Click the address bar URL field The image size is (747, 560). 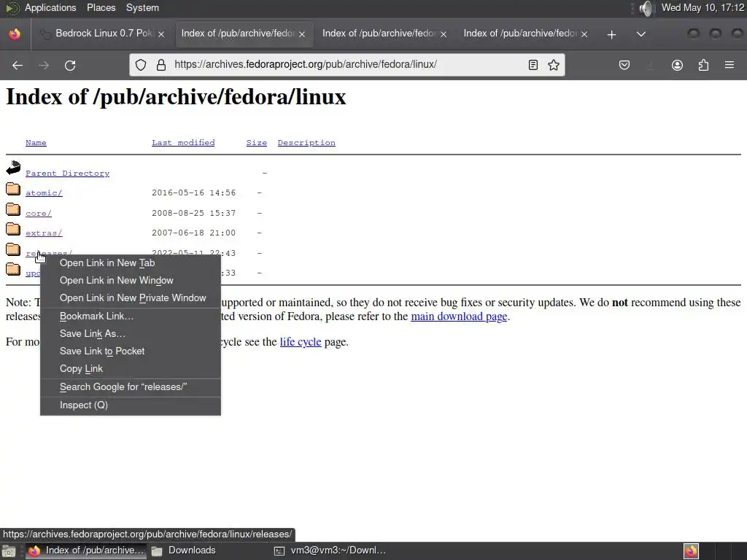pyautogui.click(x=348, y=65)
